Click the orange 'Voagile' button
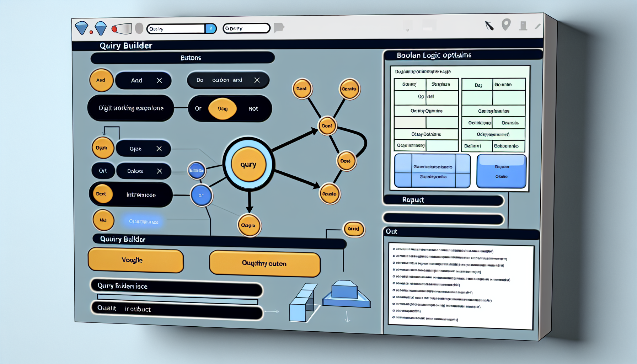This screenshot has height=364, width=637. tap(135, 260)
